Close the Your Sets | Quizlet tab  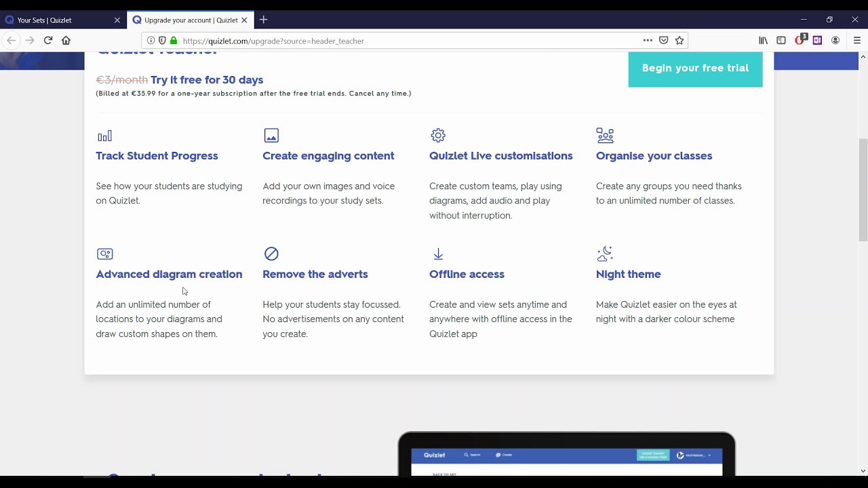coord(117,20)
